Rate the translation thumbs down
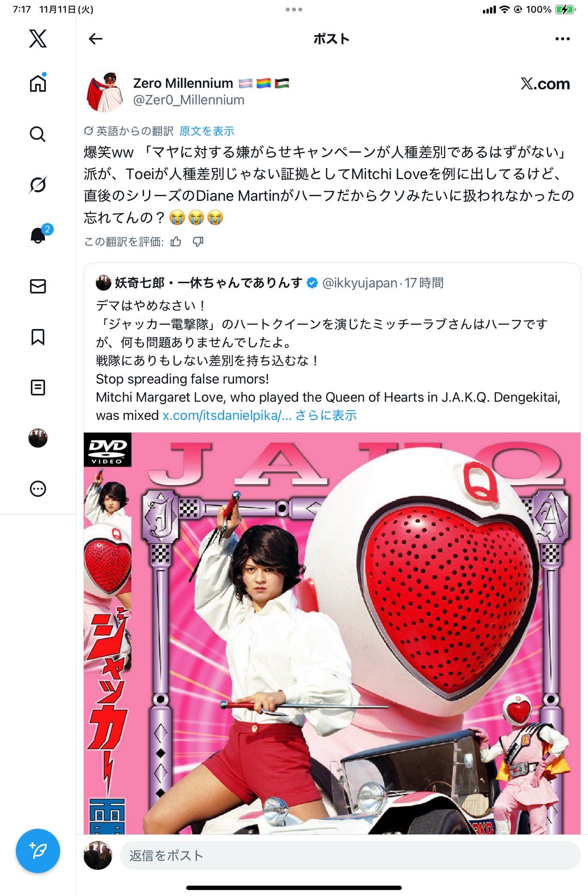The height and width of the screenshot is (896, 588). click(x=198, y=241)
